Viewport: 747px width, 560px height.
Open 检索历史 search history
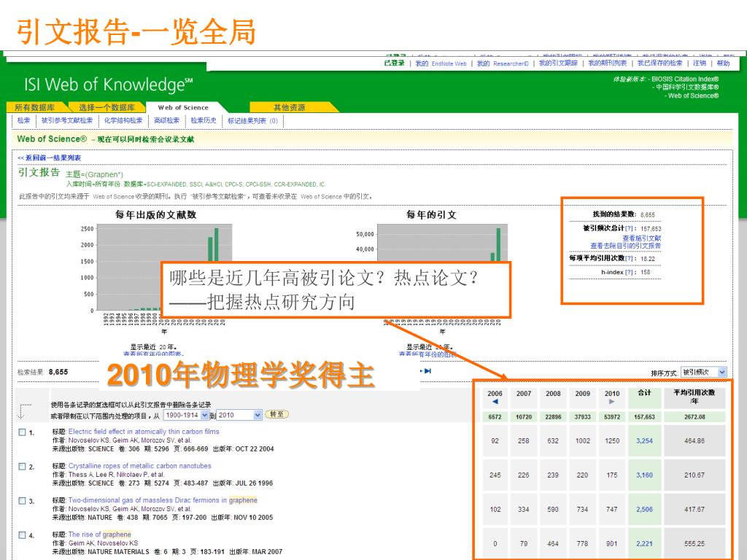[204, 120]
